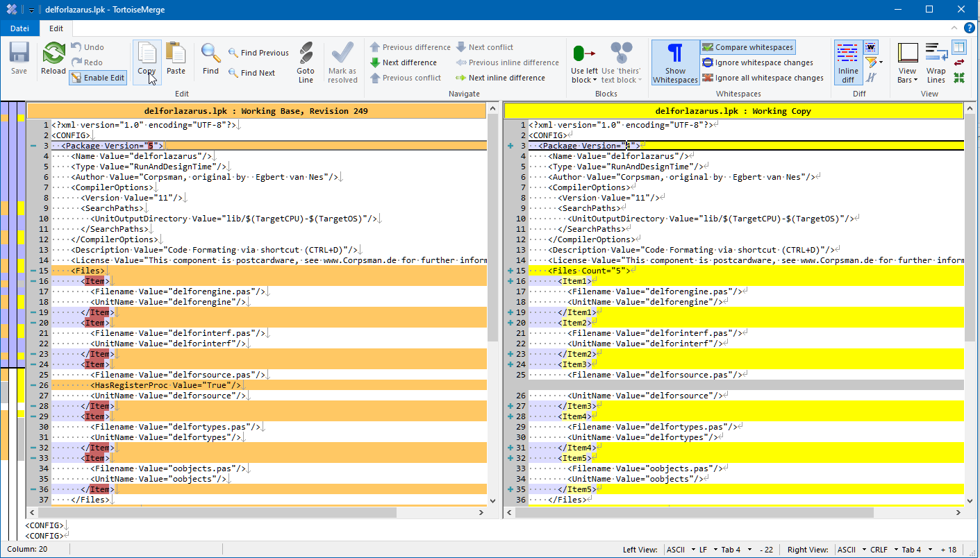The width and height of the screenshot is (980, 558).
Task: Open the quick access toolbar customize arrow
Action: pos(31,10)
